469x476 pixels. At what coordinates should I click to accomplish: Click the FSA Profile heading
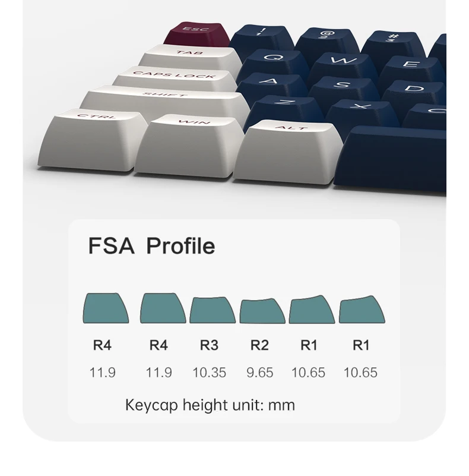[x=151, y=245]
